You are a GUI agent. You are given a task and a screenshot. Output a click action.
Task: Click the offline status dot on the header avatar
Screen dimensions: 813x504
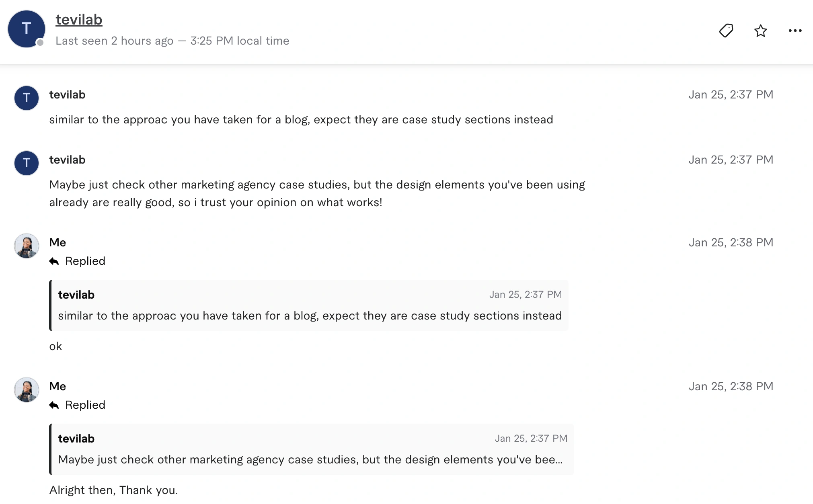click(x=40, y=43)
